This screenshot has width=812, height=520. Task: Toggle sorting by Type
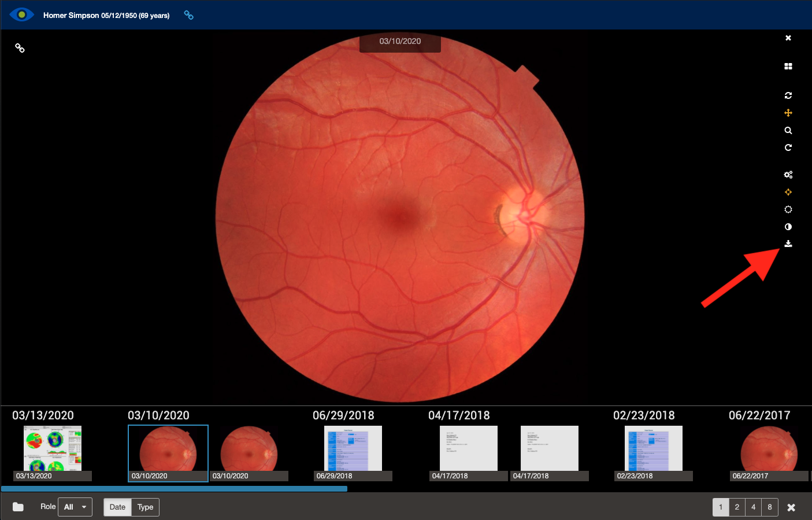(145, 507)
